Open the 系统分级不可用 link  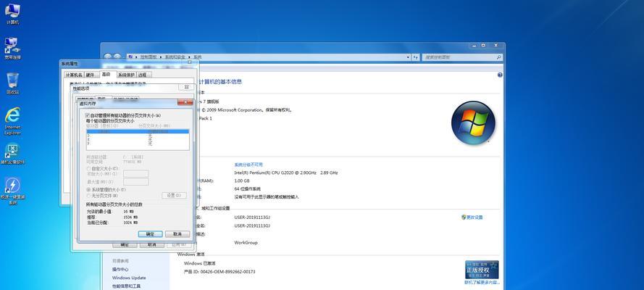point(248,165)
